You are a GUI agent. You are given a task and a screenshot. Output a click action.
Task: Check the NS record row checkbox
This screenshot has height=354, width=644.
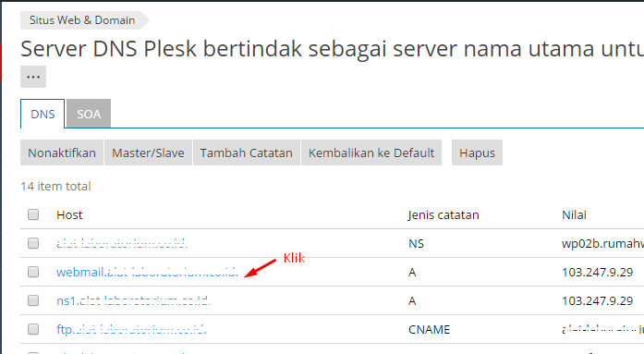click(x=33, y=243)
